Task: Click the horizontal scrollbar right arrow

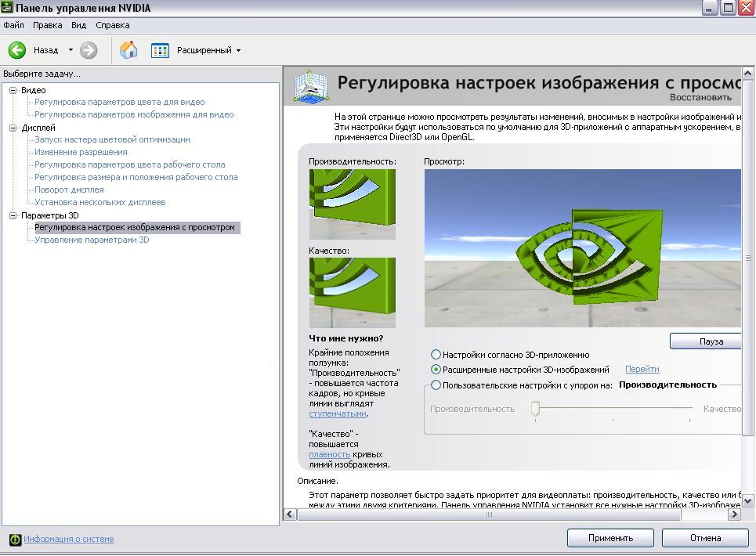Action: coord(734,514)
